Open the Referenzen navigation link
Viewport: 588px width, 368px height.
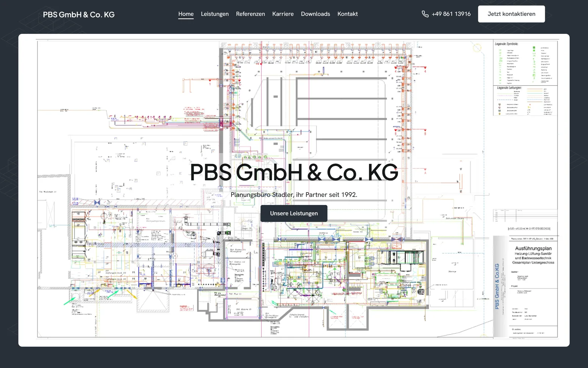[250, 14]
